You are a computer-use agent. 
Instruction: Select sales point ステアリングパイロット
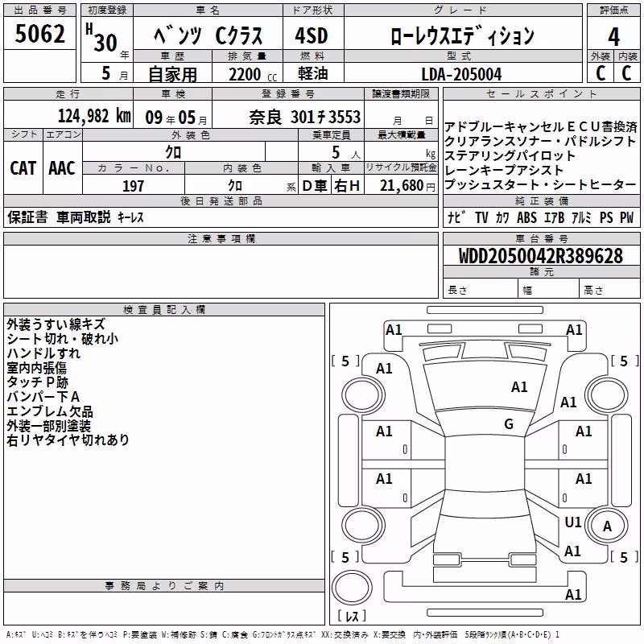pos(510,155)
